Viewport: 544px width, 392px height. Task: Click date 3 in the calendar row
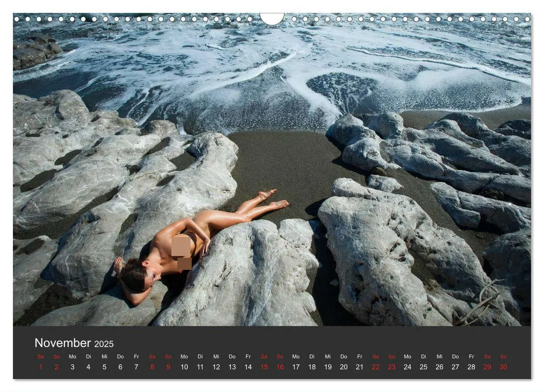click(x=73, y=367)
